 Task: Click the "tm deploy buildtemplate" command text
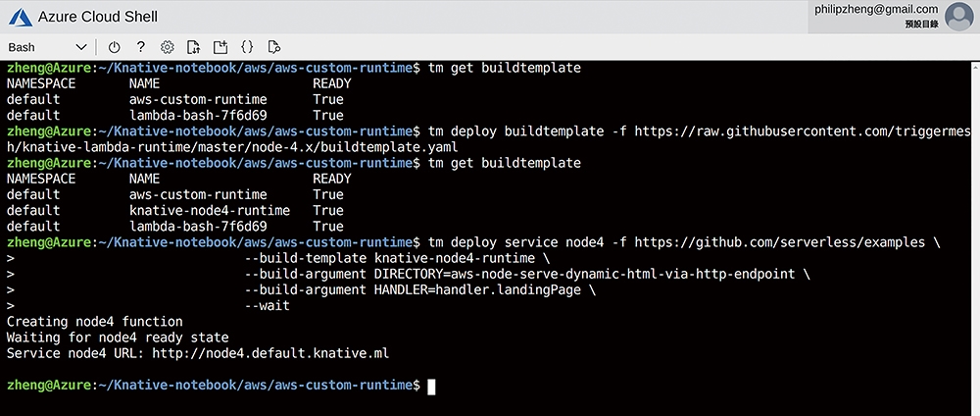tap(516, 131)
